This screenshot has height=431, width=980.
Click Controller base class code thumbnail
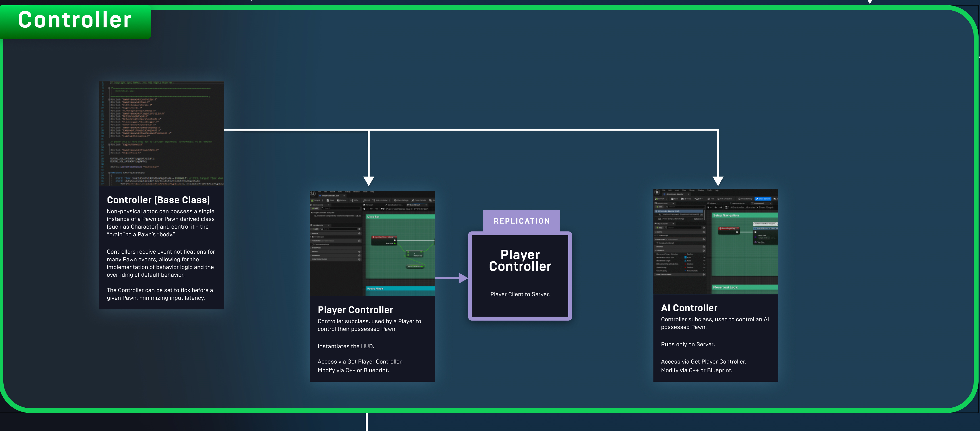(161, 133)
